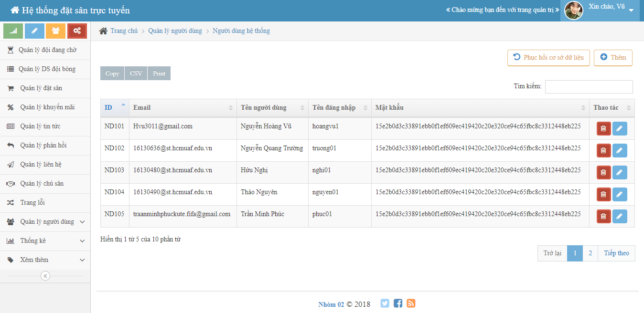This screenshot has width=644, height=313.
Task: Open the Trang lỗi menu item
Action: pos(45,203)
